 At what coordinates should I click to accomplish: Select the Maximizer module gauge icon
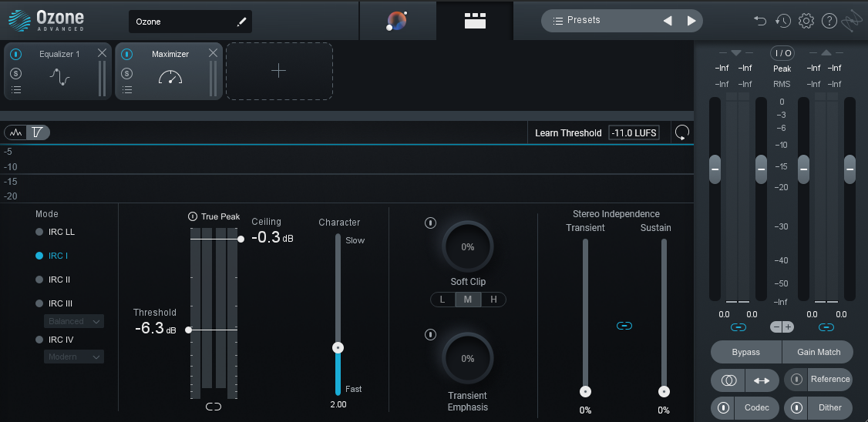(x=170, y=77)
